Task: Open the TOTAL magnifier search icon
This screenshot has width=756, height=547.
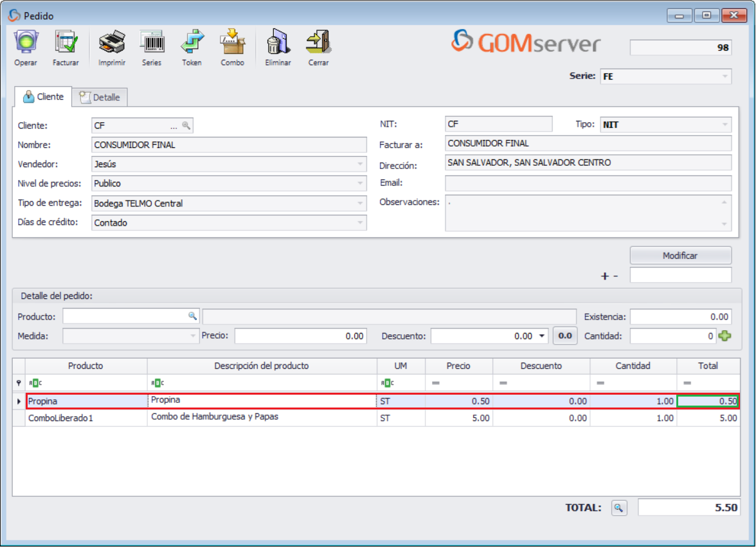Action: click(x=619, y=507)
